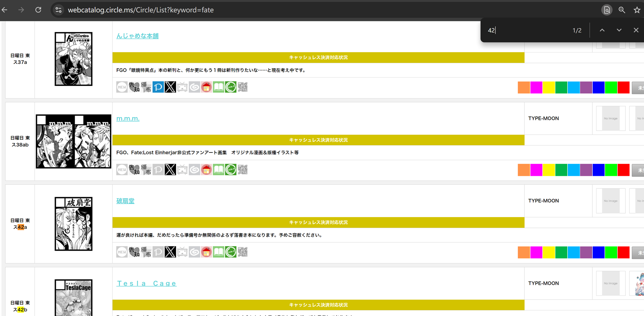Choose purple color swatch in 破扇堂 row
The height and width of the screenshot is (316, 644).
586,252
